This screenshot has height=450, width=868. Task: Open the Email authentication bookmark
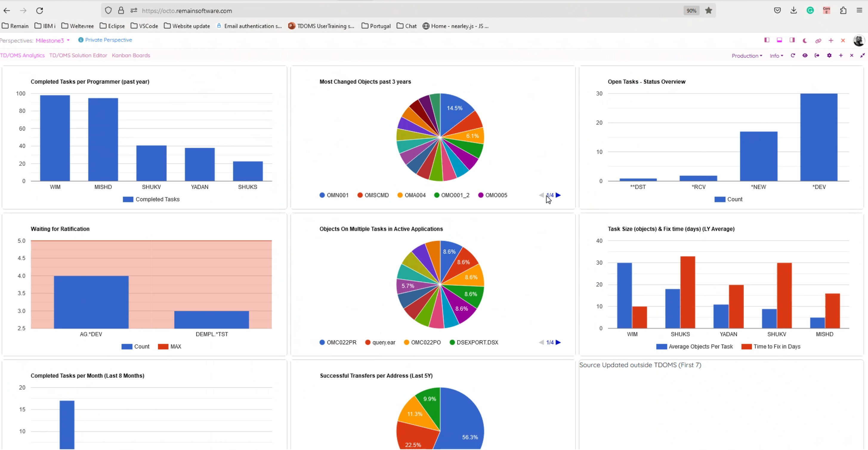(x=249, y=26)
